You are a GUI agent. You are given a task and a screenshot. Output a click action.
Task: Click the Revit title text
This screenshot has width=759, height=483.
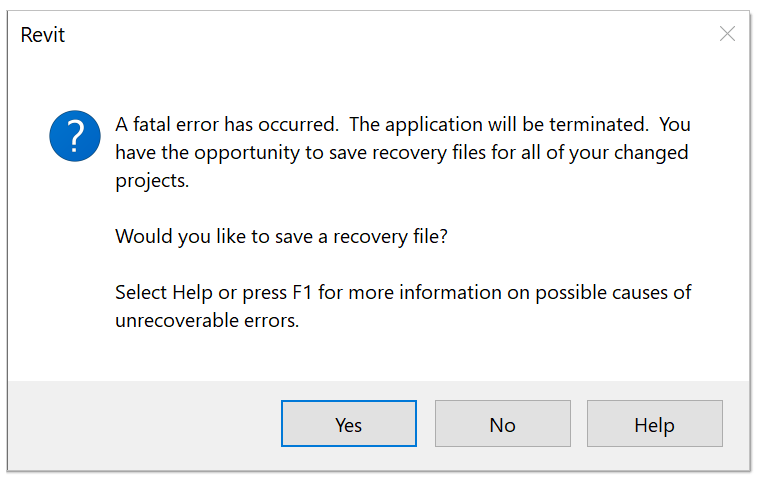point(43,35)
